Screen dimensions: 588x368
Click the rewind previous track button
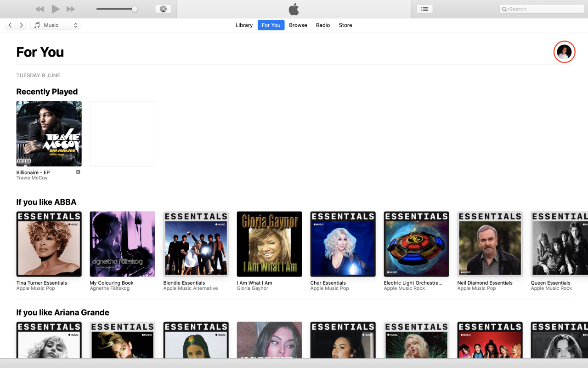click(40, 9)
